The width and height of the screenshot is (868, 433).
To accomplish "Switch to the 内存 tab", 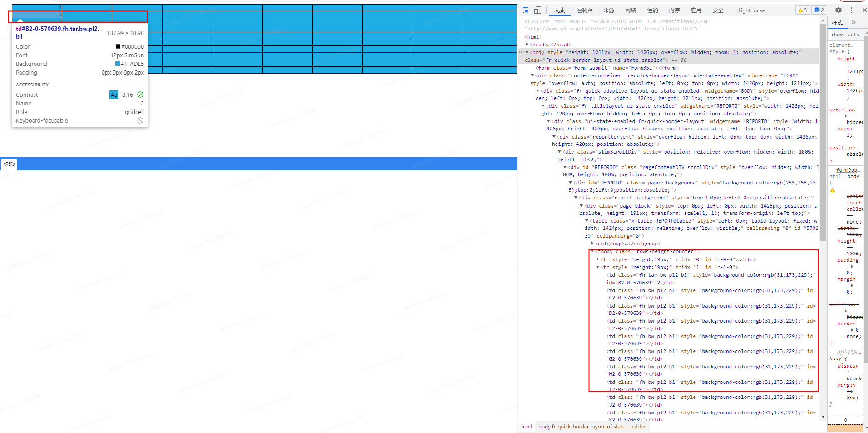I will (674, 10).
